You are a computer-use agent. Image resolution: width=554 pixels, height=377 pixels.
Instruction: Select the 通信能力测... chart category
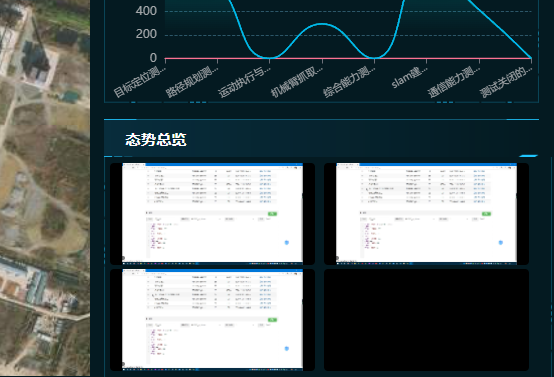click(x=454, y=81)
